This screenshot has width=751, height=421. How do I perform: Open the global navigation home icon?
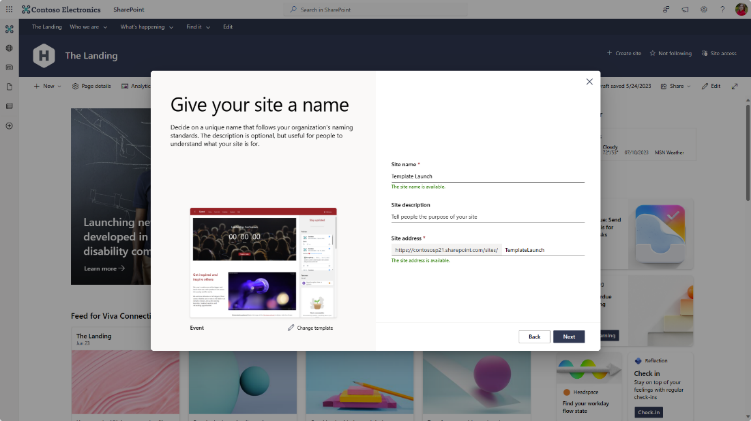[x=9, y=29]
